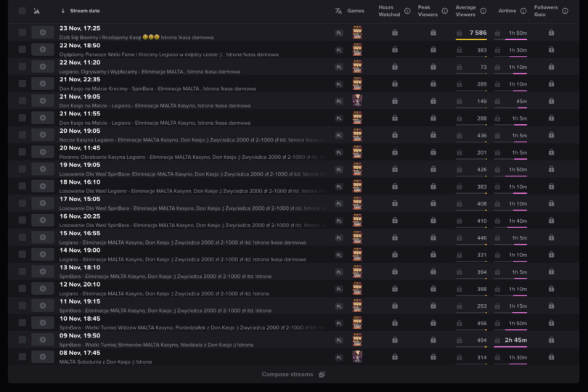The width and height of the screenshot is (588, 392).
Task: Click the info icon next to Airtime
Action: 523,11
